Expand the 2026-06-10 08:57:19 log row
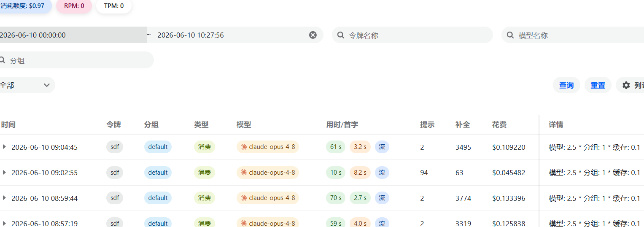 [x=4, y=223]
